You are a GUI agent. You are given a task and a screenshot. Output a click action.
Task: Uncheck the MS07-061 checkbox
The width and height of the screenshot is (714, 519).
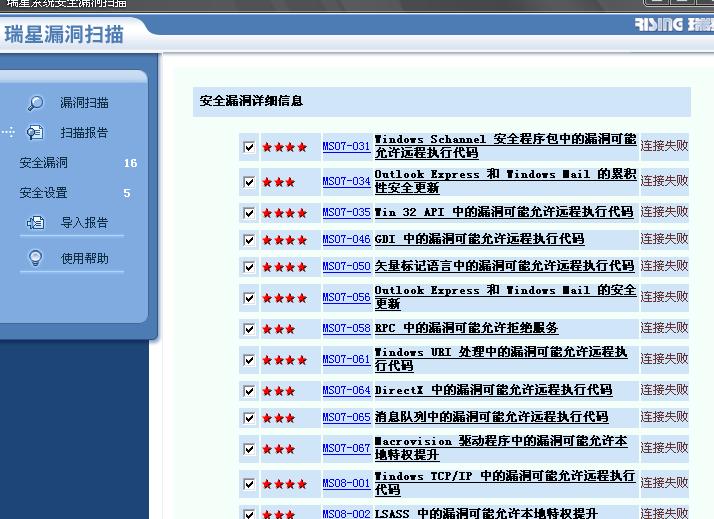tap(249, 360)
